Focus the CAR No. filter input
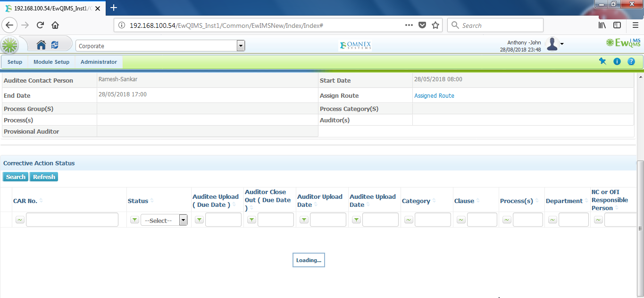644x298 pixels. [72, 220]
